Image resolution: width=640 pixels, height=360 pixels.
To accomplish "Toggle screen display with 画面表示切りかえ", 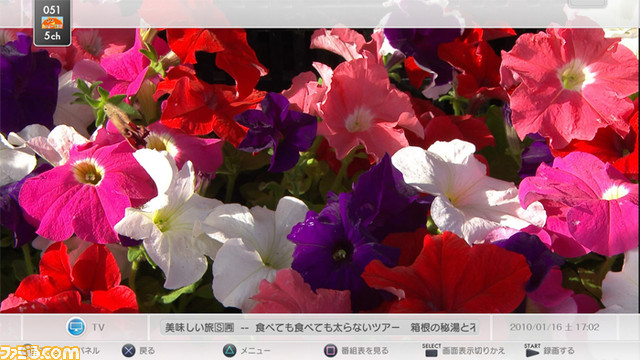I will 474,351.
